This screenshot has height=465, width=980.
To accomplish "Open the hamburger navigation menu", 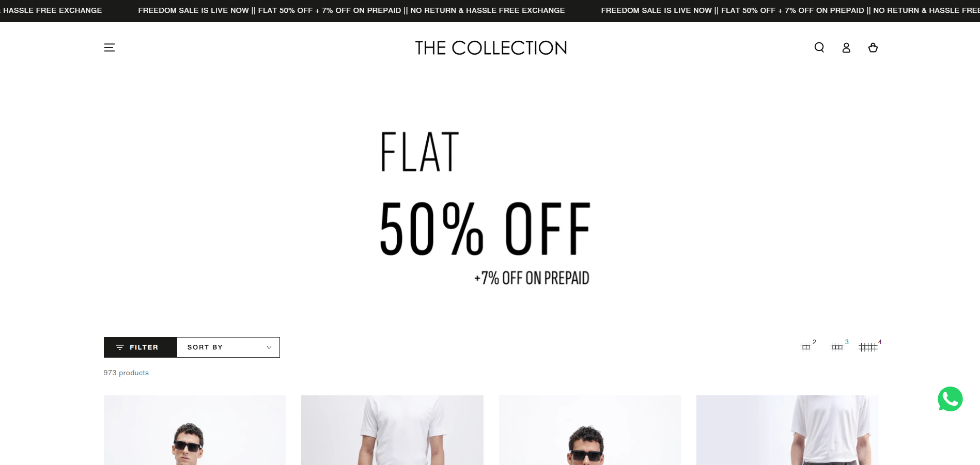I will (110, 47).
